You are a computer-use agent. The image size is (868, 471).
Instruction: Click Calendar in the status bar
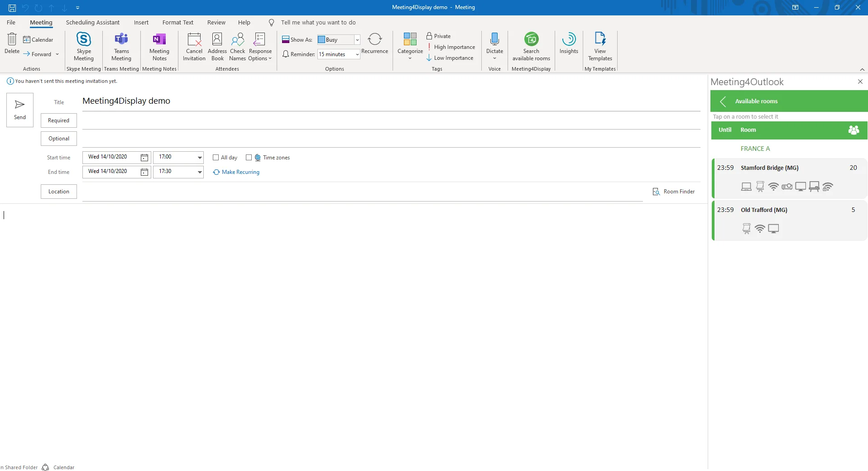[64, 467]
